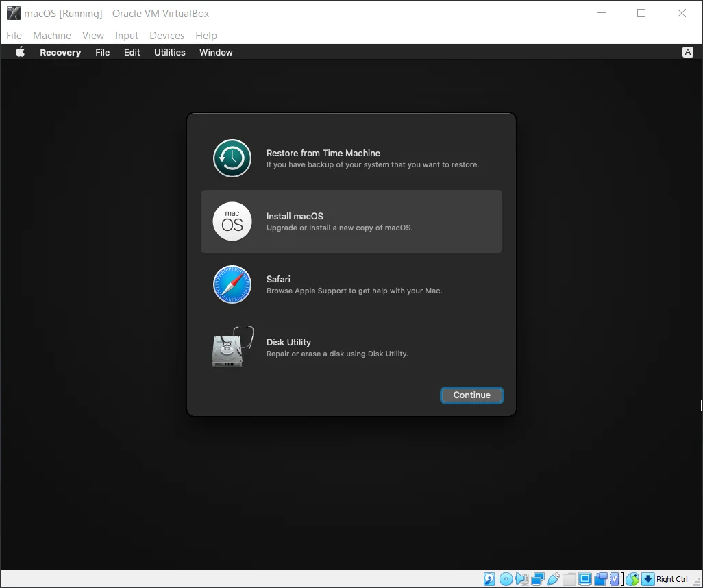Image resolution: width=703 pixels, height=588 pixels.
Task: Click the mouse integration status icon
Action: coord(632,579)
